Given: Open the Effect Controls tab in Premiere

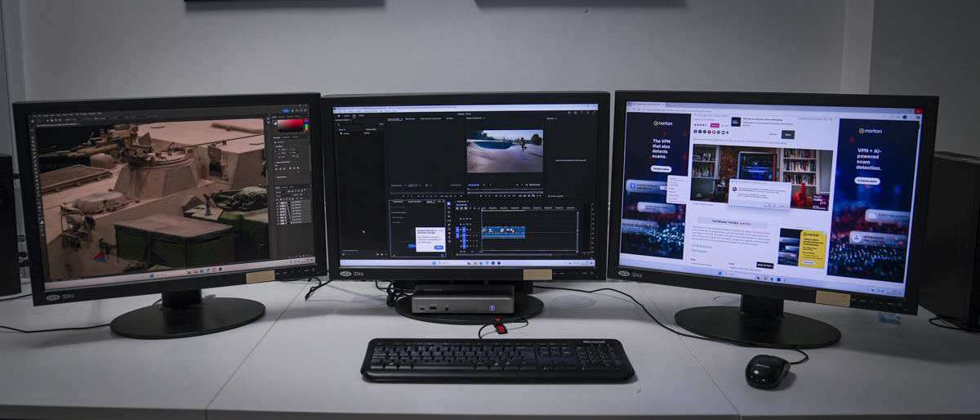Looking at the screenshot, I should (x=410, y=118).
